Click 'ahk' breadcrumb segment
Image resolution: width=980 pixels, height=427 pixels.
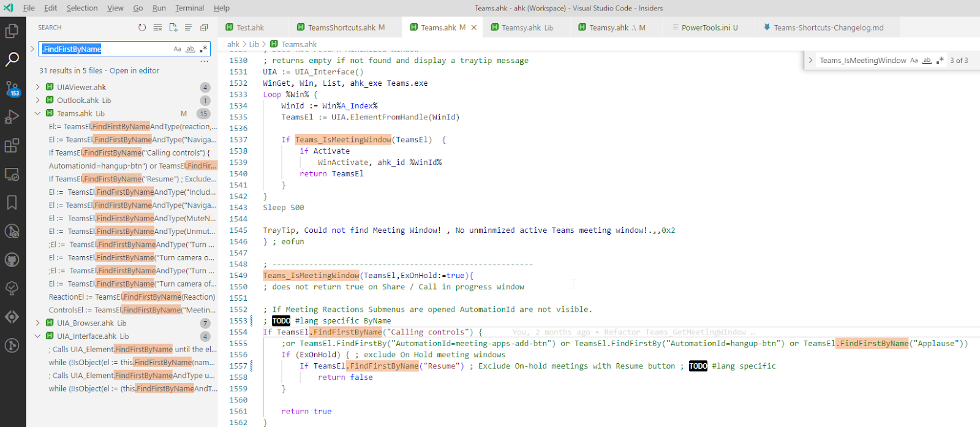233,44
